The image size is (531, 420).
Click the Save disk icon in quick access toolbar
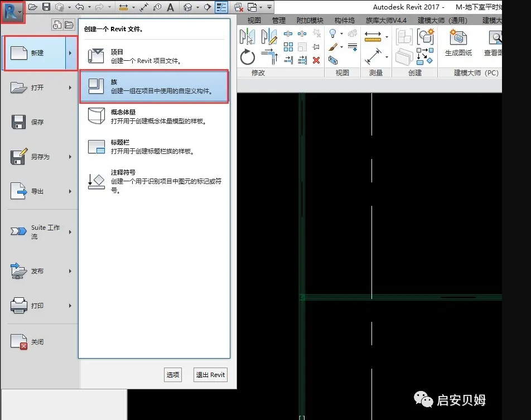[46, 7]
